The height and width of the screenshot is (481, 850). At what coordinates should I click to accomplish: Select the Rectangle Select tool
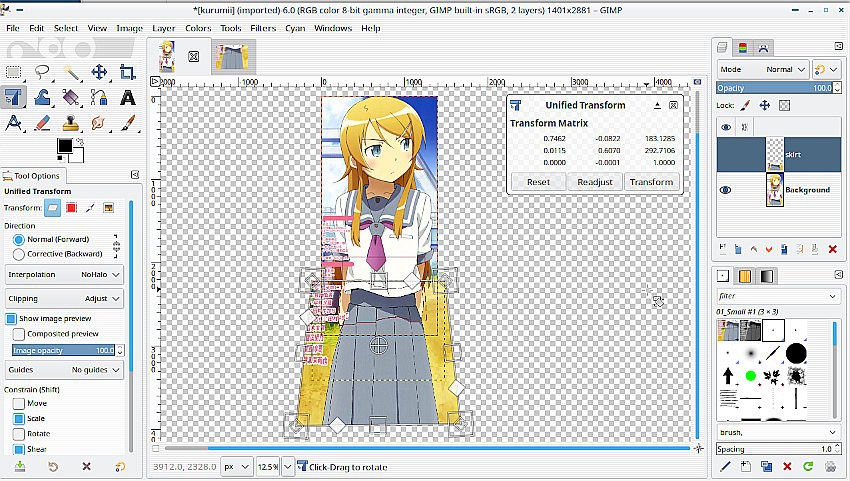coord(14,72)
